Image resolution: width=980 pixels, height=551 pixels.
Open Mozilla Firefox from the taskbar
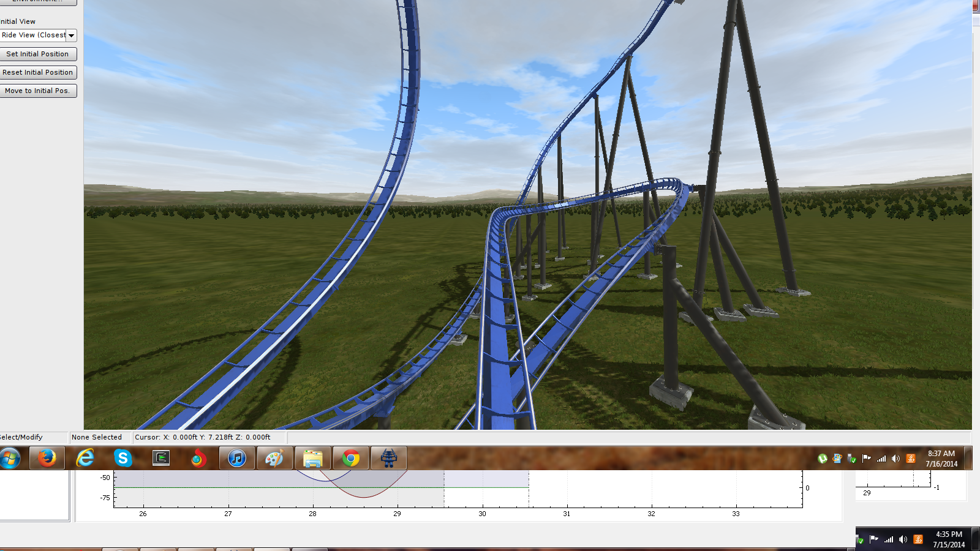click(x=47, y=458)
